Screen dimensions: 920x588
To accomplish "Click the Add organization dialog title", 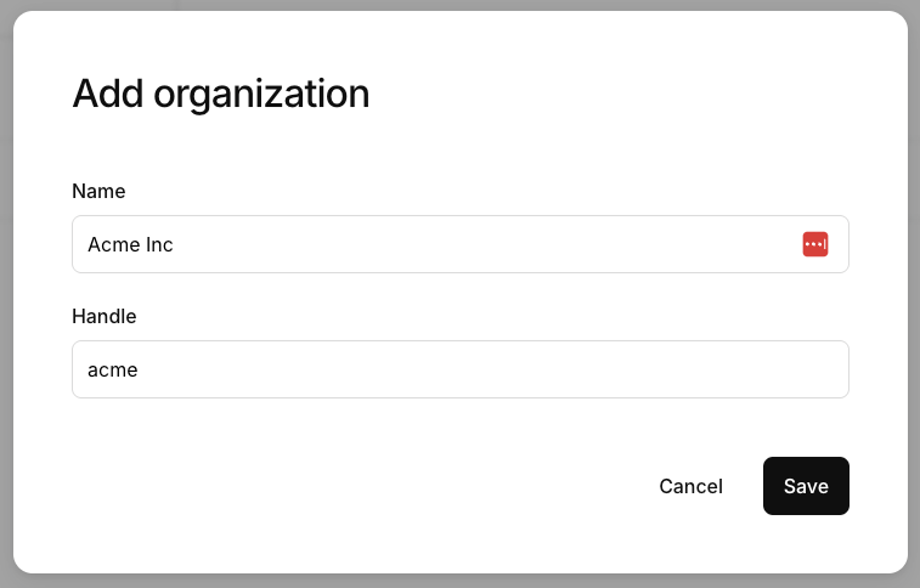I will pos(221,93).
